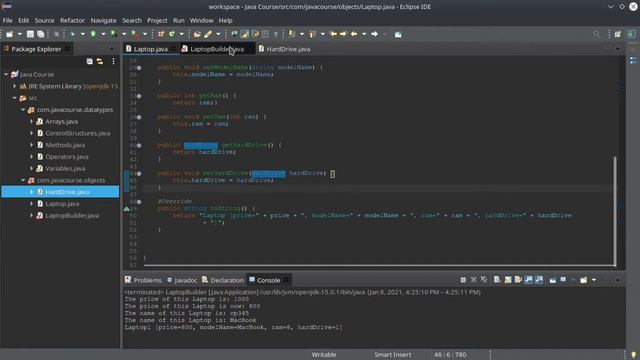Image resolution: width=640 pixels, height=360 pixels.
Task: Toggle Show Console on Standard Error change
Action: point(539,280)
